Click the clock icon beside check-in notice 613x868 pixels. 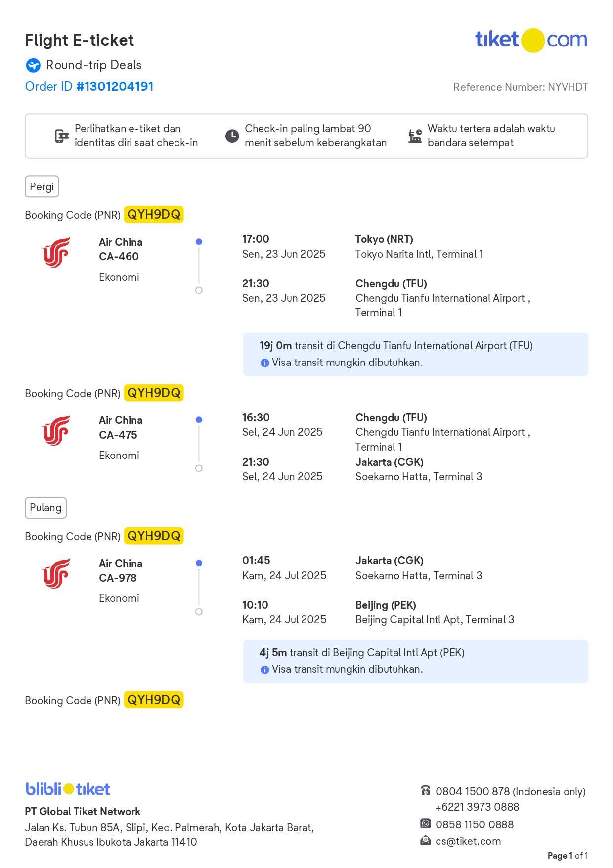pos(232,136)
